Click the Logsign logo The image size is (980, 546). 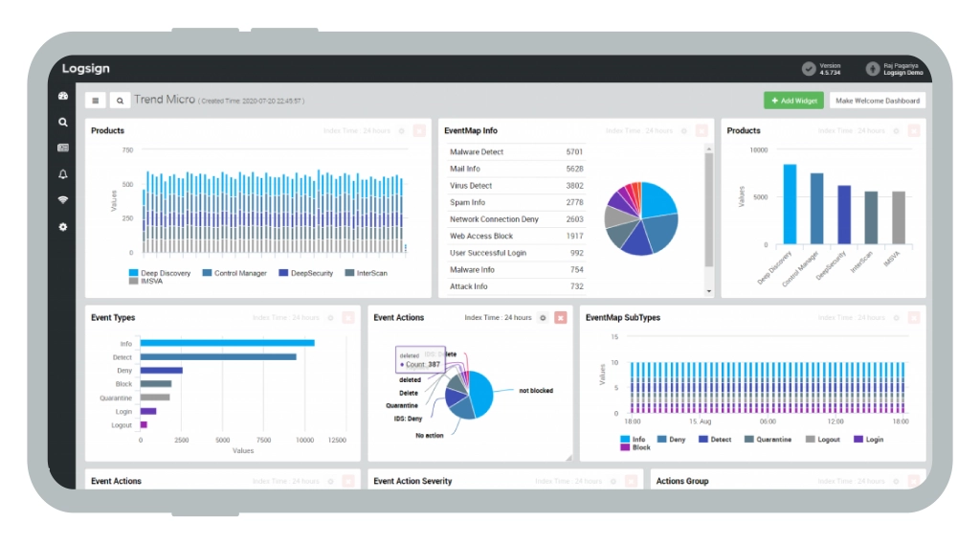coord(85,68)
